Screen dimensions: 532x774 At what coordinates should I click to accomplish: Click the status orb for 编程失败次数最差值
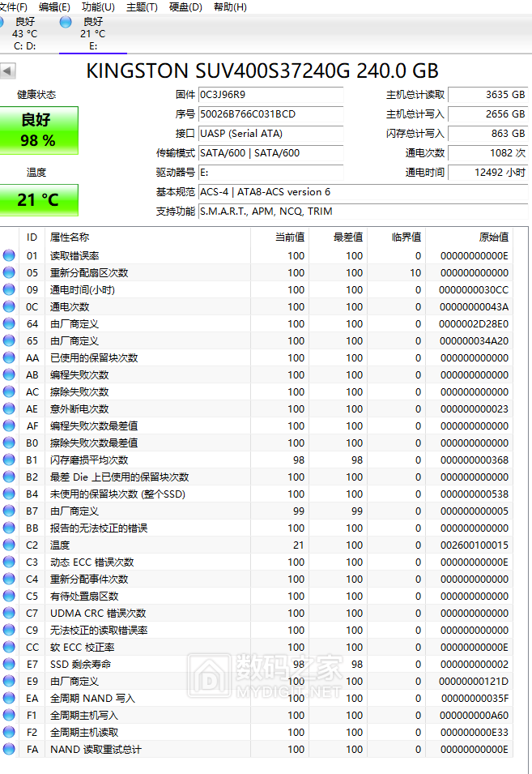coord(9,425)
